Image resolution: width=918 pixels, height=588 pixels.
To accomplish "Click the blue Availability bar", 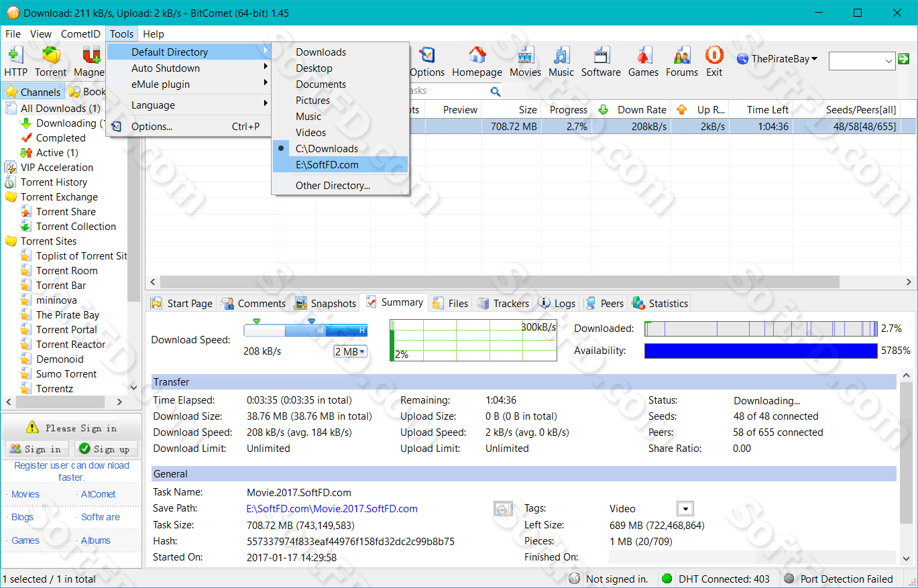I will pyautogui.click(x=760, y=351).
